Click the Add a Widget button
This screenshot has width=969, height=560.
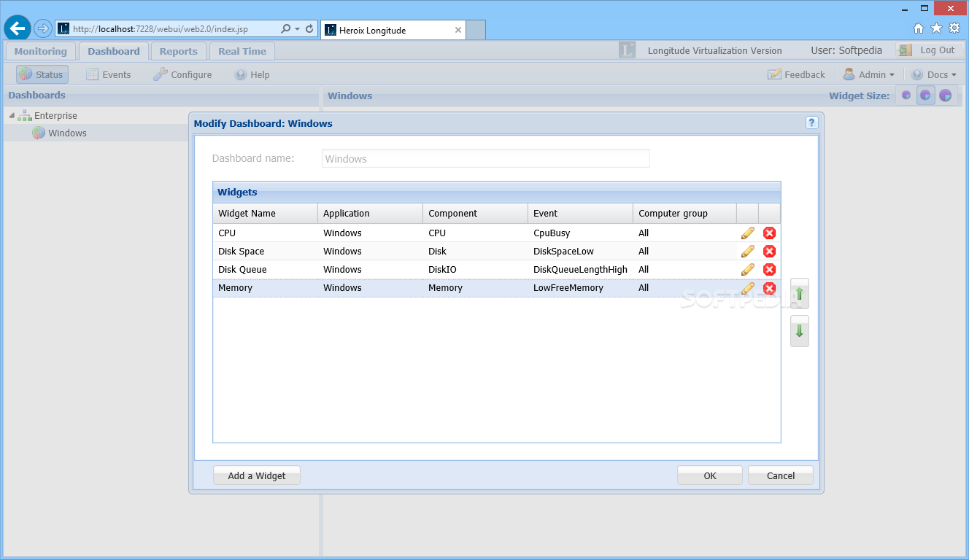[x=257, y=475]
